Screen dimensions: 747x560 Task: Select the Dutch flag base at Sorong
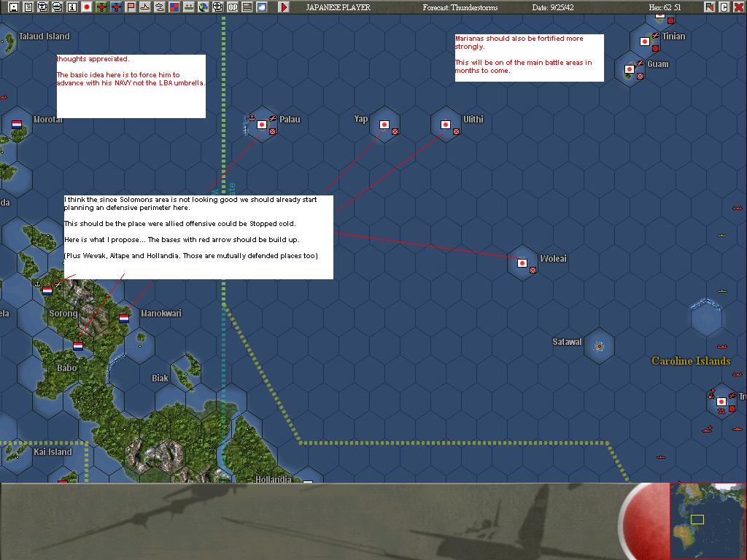point(47,291)
